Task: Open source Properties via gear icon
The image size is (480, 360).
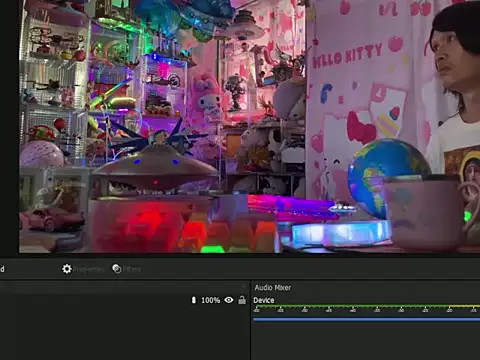Action: (67, 269)
